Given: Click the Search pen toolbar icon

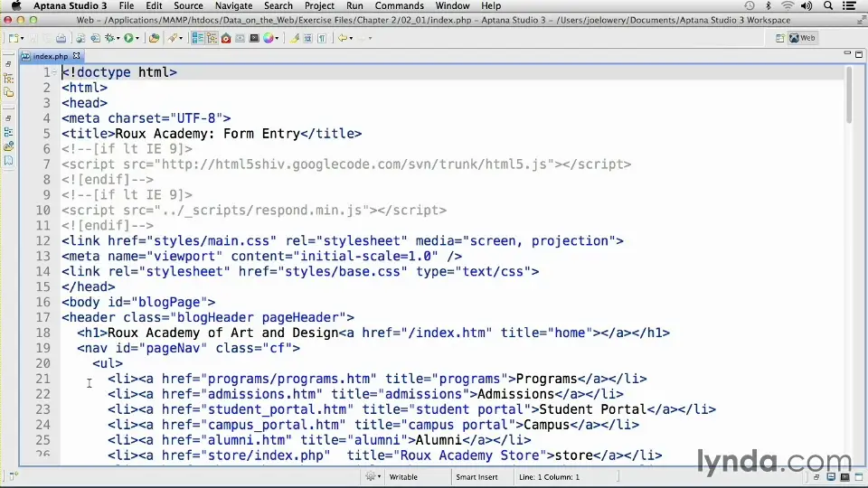Looking at the screenshot, I should tap(173, 38).
